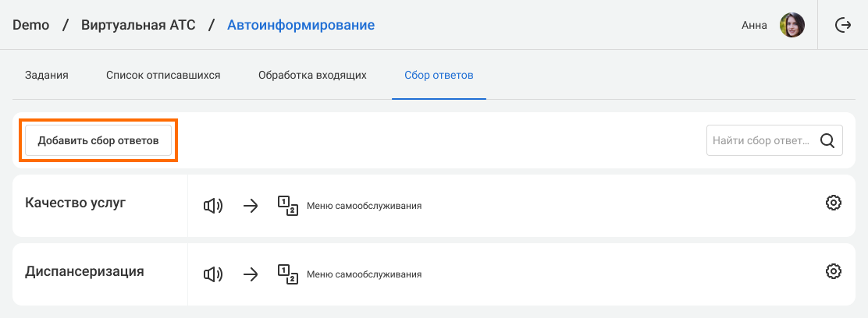Open Виртуальная АТС breadcrumb link
The width and height of the screenshot is (868, 318).
pos(138,25)
